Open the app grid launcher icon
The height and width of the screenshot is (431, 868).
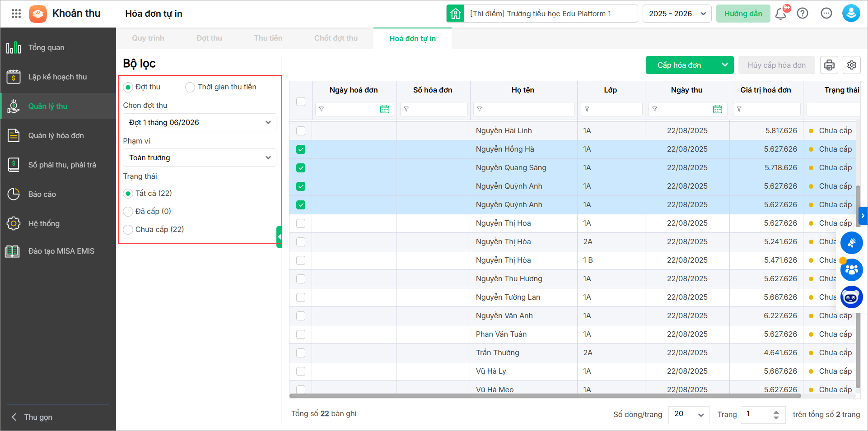pyautogui.click(x=16, y=14)
